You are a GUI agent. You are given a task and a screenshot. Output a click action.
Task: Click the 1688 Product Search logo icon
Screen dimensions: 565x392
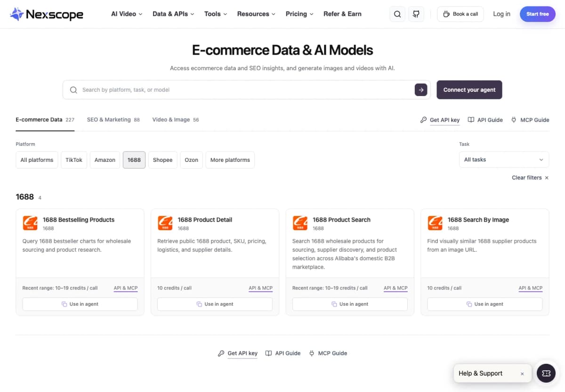point(300,223)
